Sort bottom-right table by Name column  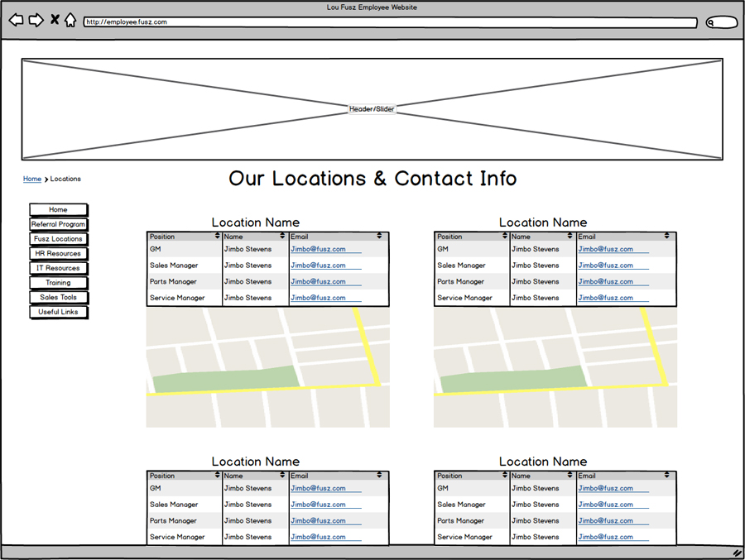pyautogui.click(x=570, y=475)
